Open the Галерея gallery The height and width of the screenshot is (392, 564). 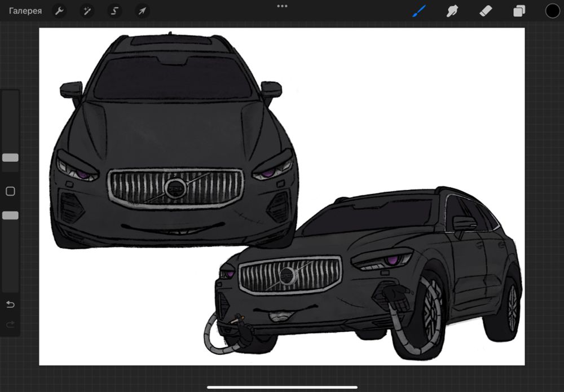point(25,11)
